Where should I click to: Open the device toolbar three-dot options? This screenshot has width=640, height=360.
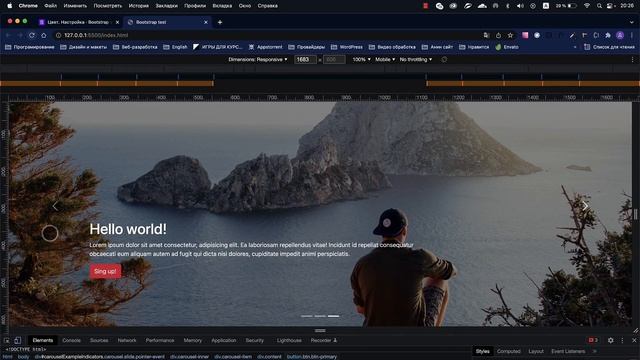coord(632,60)
